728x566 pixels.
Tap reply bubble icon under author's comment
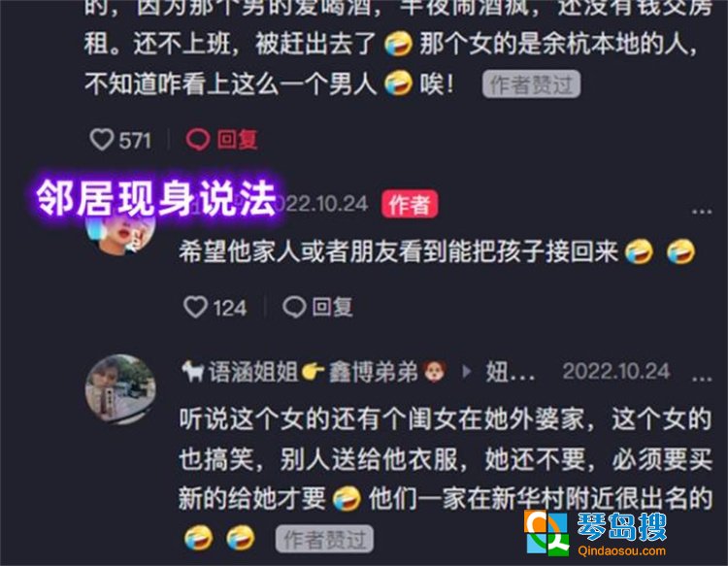pyautogui.click(x=294, y=307)
